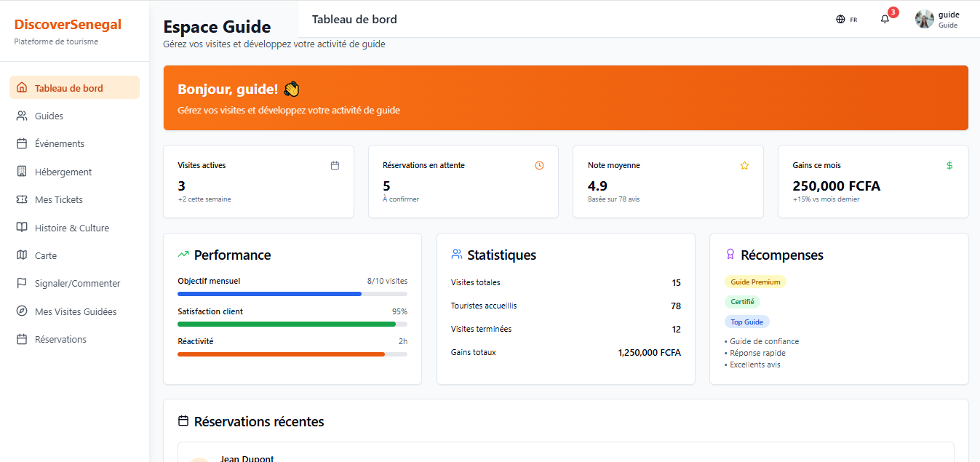Click the 4.9 average rating value
The image size is (980, 462).
click(x=597, y=186)
